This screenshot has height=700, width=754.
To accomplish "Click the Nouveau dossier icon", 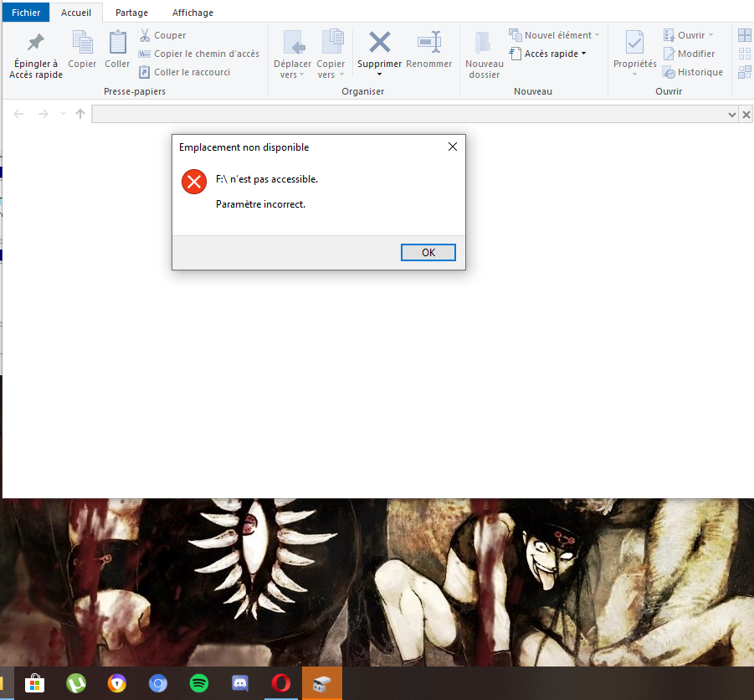I will pos(484,43).
